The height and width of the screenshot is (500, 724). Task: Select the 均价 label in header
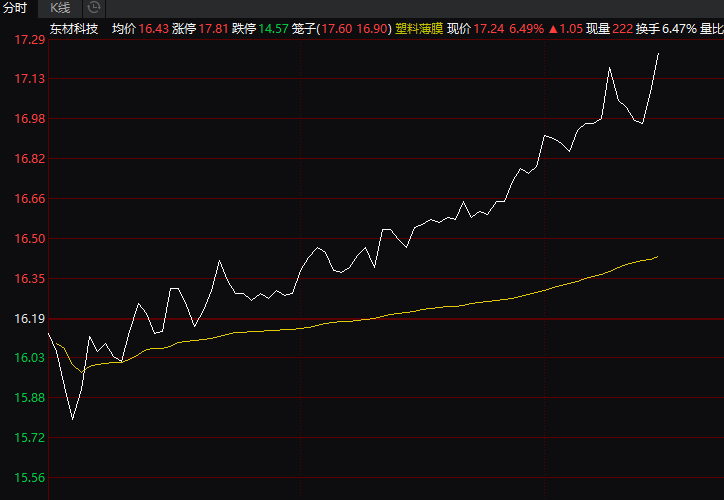point(124,29)
